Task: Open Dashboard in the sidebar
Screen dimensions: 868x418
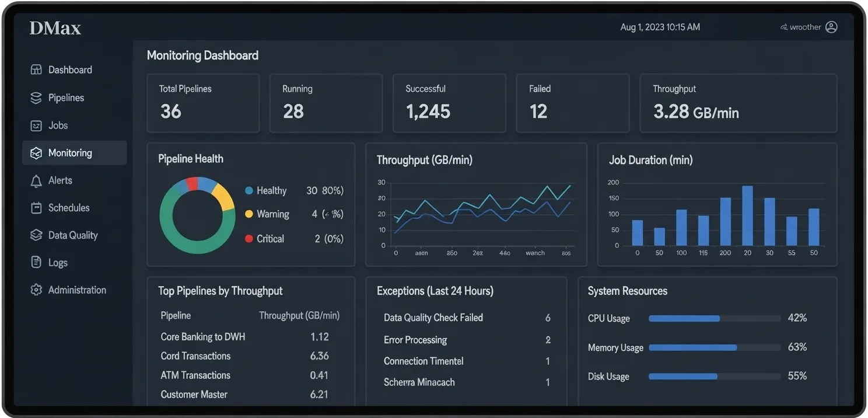Action: 70,69
